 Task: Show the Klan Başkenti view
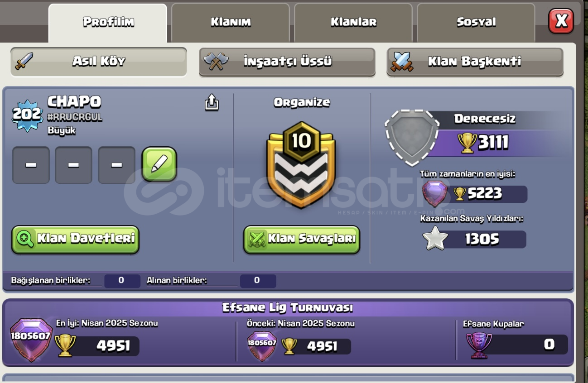pos(475,62)
